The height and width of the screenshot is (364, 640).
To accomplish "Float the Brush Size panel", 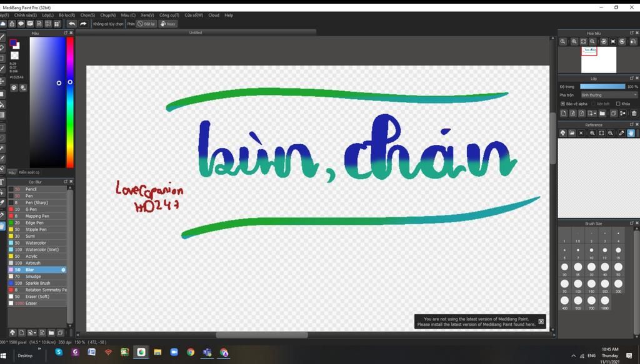I will pyautogui.click(x=631, y=224).
